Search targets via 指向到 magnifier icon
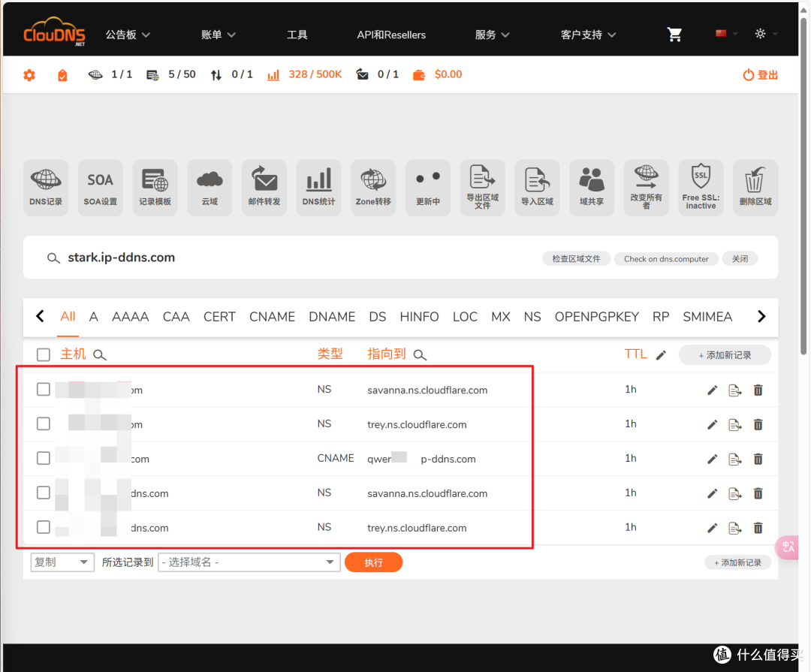811x672 pixels. (420, 355)
